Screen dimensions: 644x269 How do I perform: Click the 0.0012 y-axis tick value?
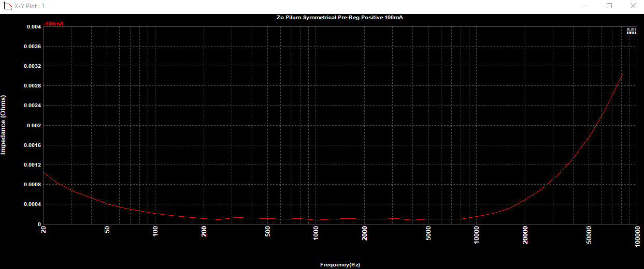tap(32, 165)
